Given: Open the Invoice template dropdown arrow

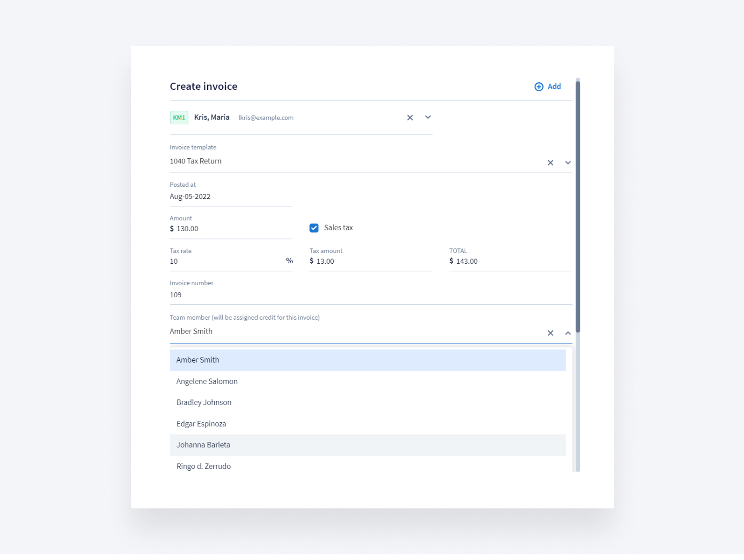Looking at the screenshot, I should (568, 163).
